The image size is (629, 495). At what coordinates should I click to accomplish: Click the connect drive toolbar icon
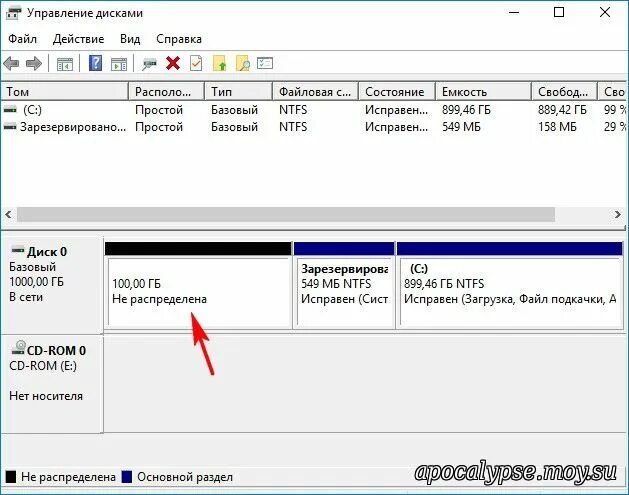[x=149, y=64]
